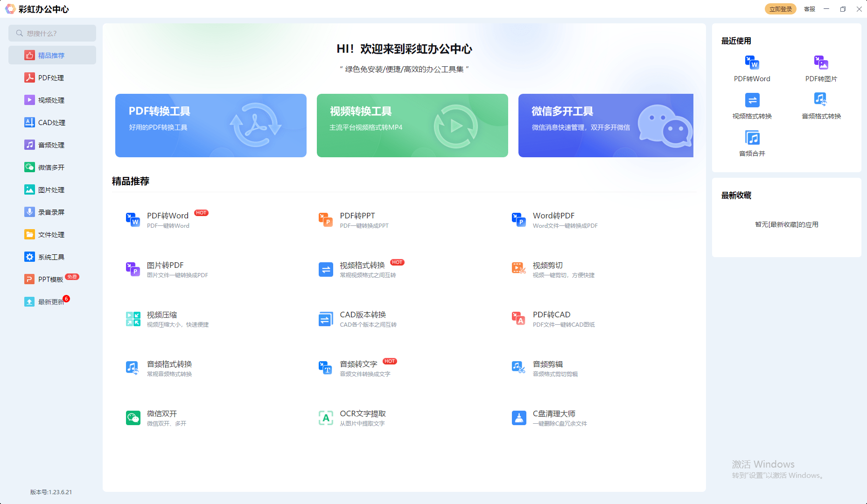Open the PDF转PPT tool icon
Screen dimensions: 867x504
click(326, 220)
